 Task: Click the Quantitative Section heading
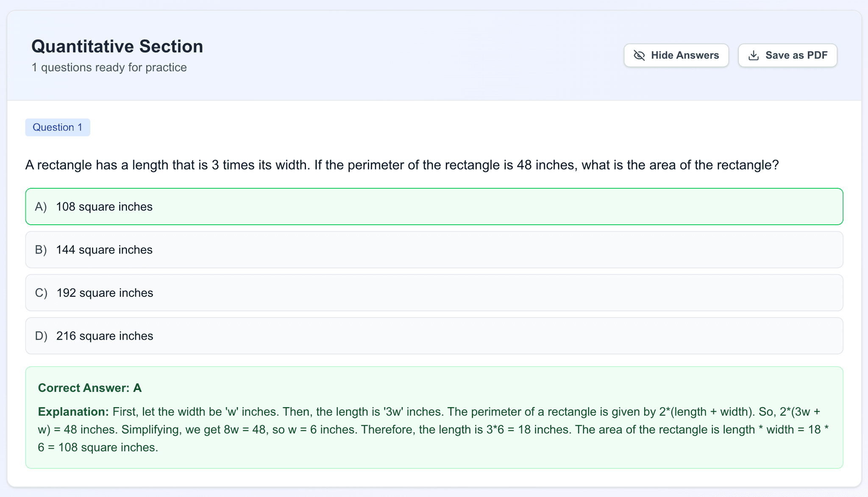[x=117, y=46]
